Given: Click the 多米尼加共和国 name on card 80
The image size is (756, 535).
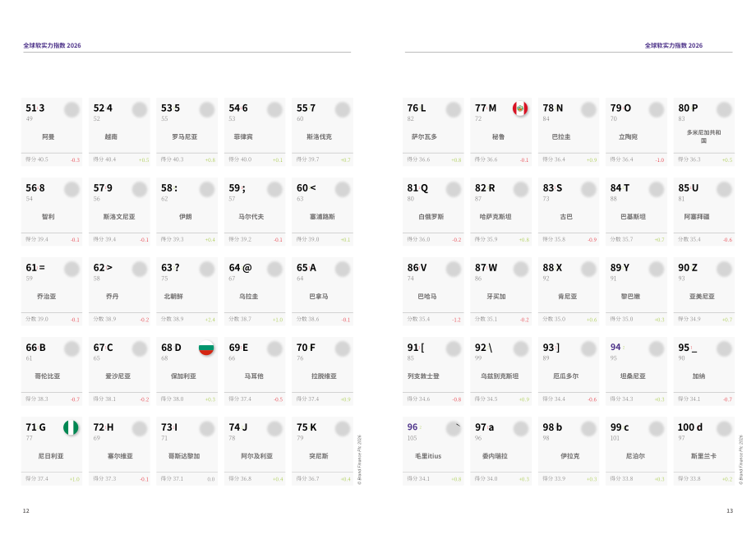Looking at the screenshot, I should tap(704, 136).
